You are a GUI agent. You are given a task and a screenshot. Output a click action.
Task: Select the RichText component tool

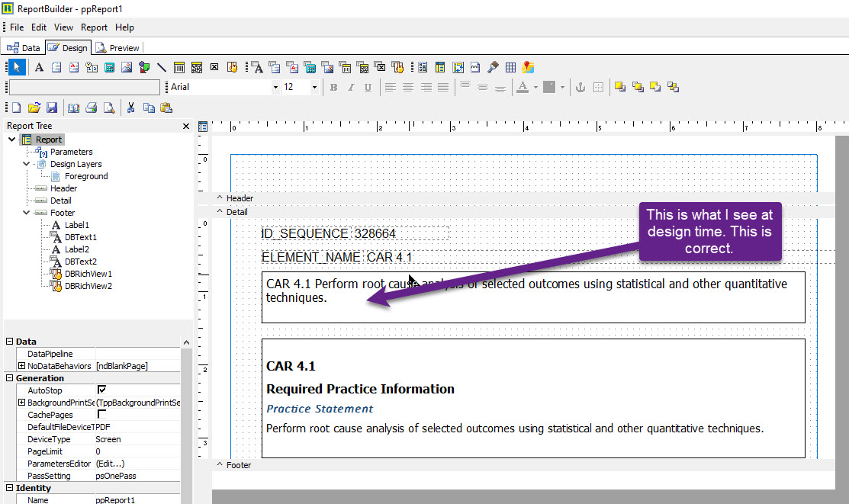pos(74,67)
